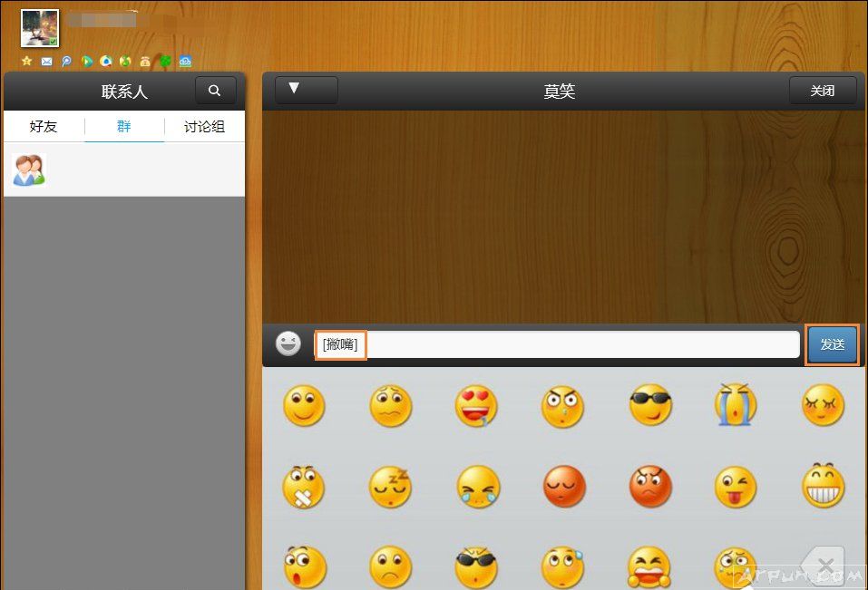Click the emoji backspace delete key
Screen dimensions: 868x590
coord(823,567)
